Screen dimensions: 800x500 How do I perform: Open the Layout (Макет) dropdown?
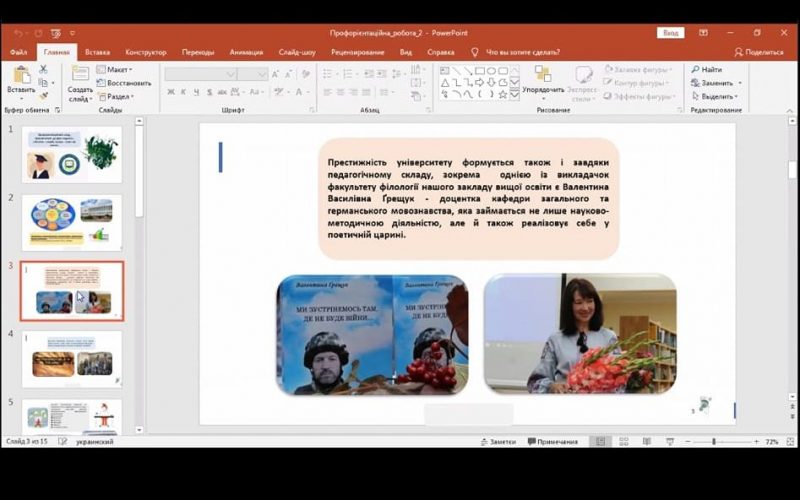click(x=117, y=70)
